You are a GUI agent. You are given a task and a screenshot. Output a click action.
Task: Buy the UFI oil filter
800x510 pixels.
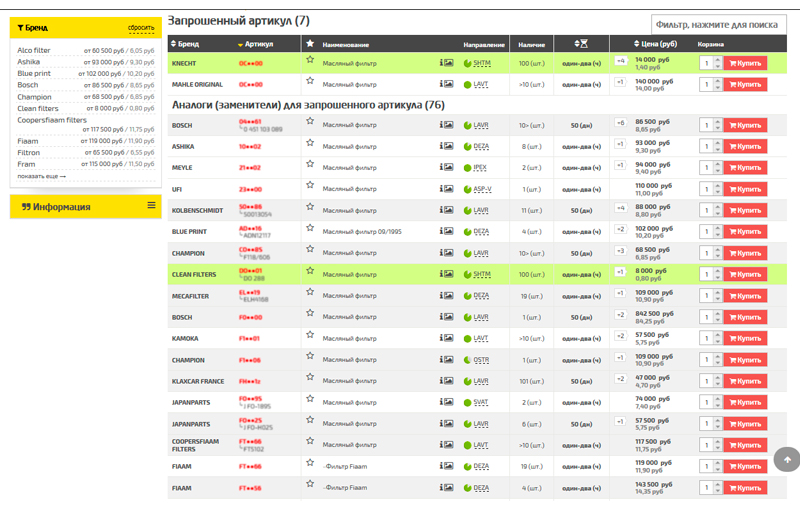tap(745, 189)
